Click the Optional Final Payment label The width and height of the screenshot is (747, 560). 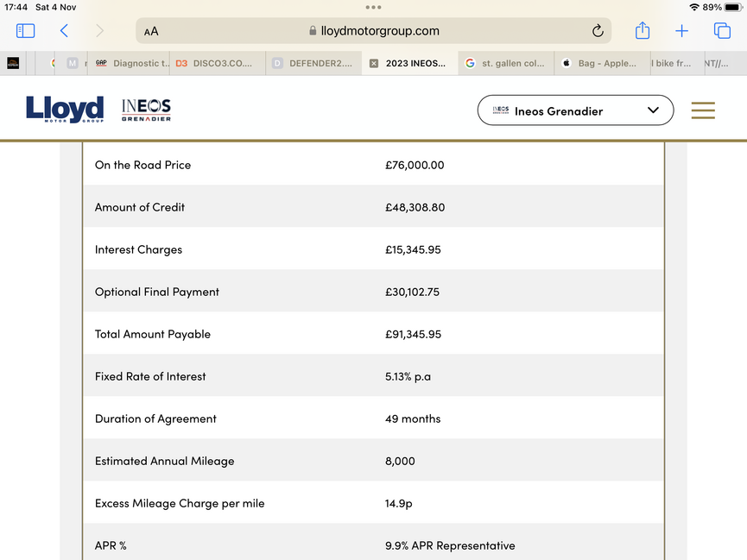156,293
